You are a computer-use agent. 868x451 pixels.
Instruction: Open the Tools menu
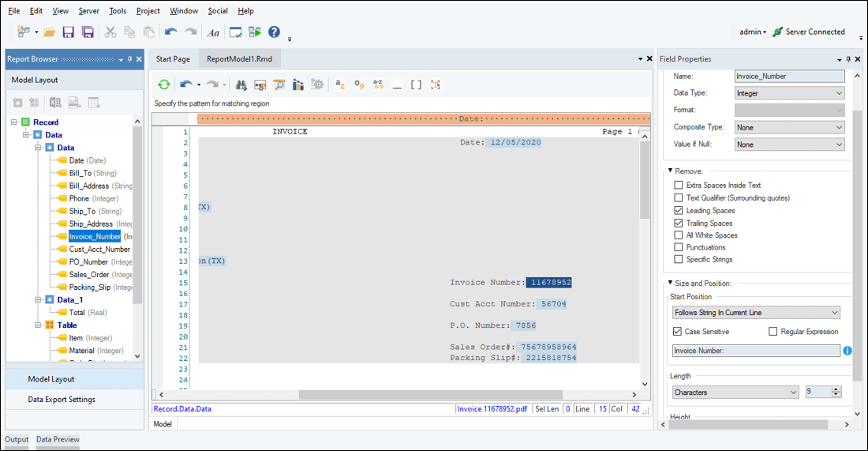(x=118, y=11)
